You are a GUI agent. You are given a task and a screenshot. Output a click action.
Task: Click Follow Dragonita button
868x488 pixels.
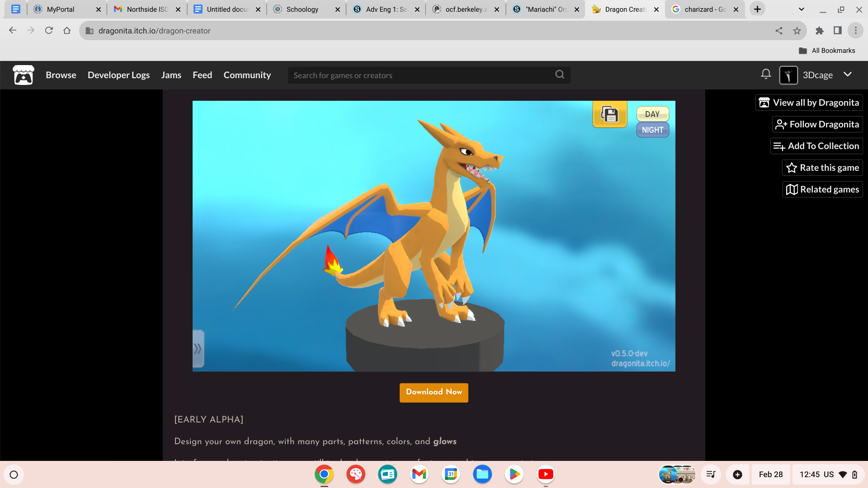(817, 124)
